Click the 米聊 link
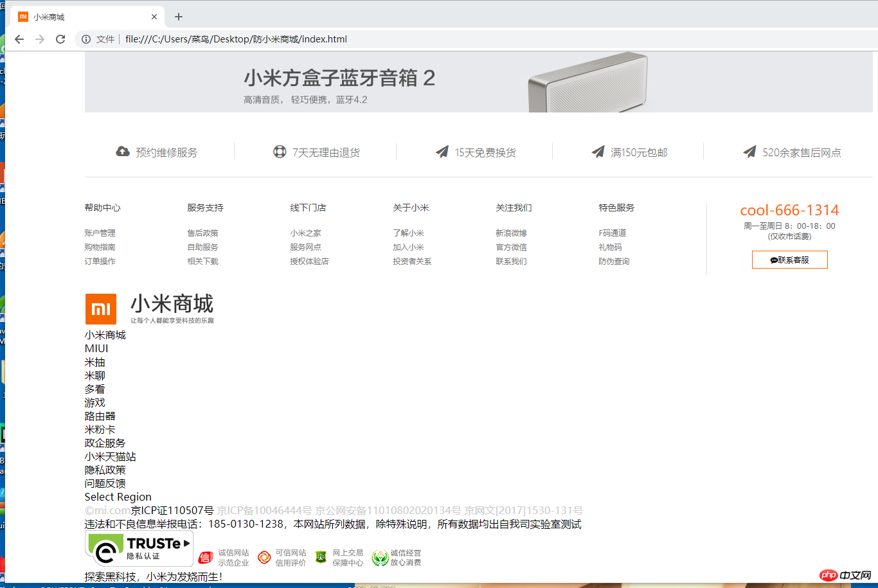Image resolution: width=878 pixels, height=588 pixels. (94, 376)
